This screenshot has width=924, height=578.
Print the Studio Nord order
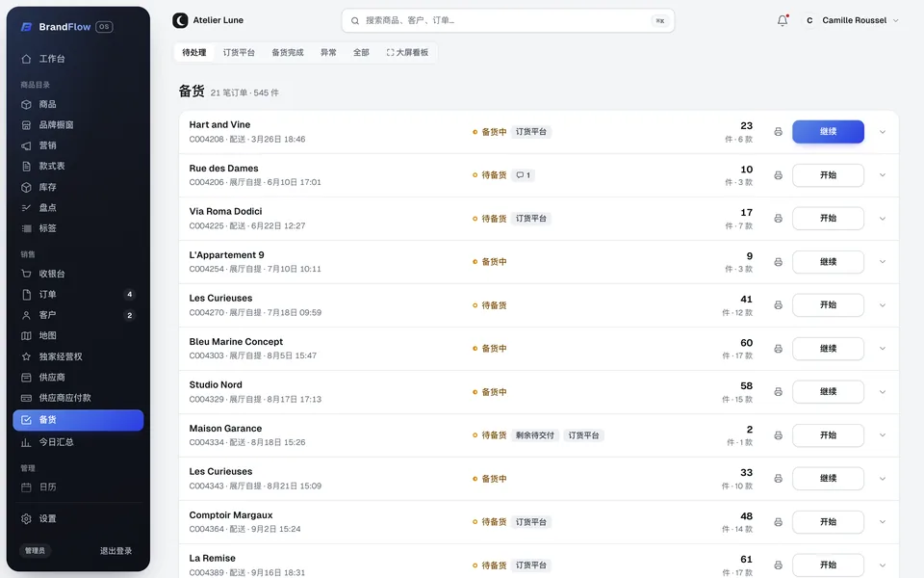[778, 392]
